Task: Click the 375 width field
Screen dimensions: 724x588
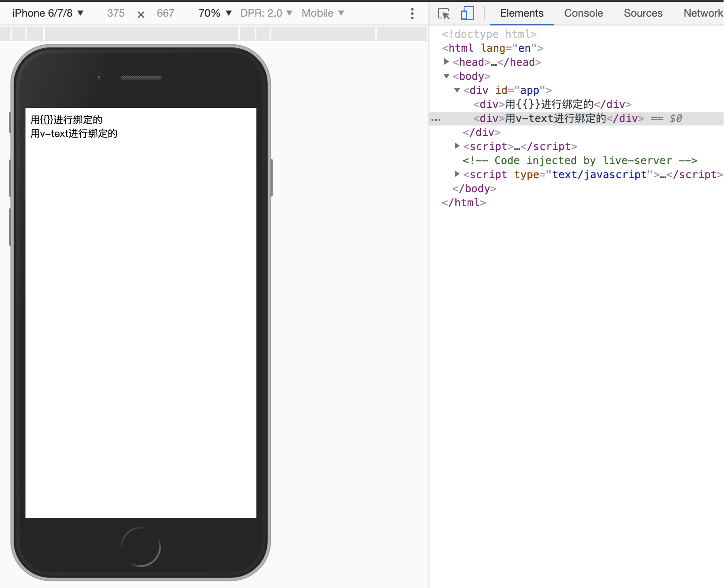Action: pyautogui.click(x=116, y=13)
